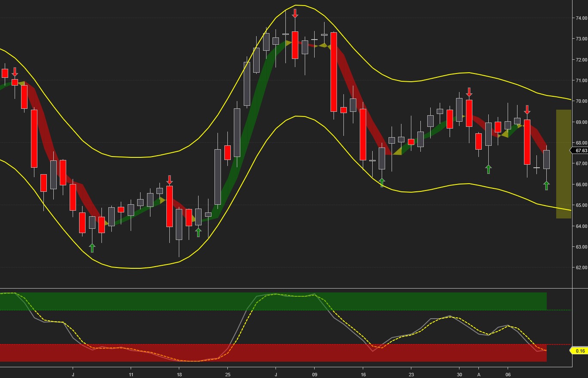The width and height of the screenshot is (588, 378).
Task: Click the 70.00 price axis label
Action: point(582,101)
